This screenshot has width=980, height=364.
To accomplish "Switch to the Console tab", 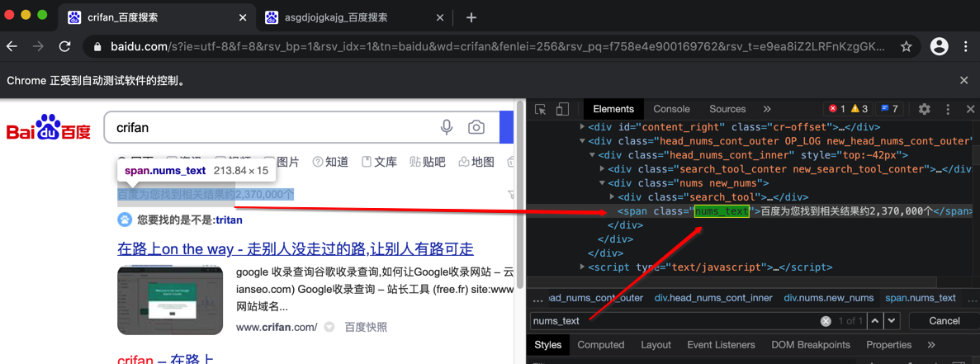I will (x=672, y=109).
